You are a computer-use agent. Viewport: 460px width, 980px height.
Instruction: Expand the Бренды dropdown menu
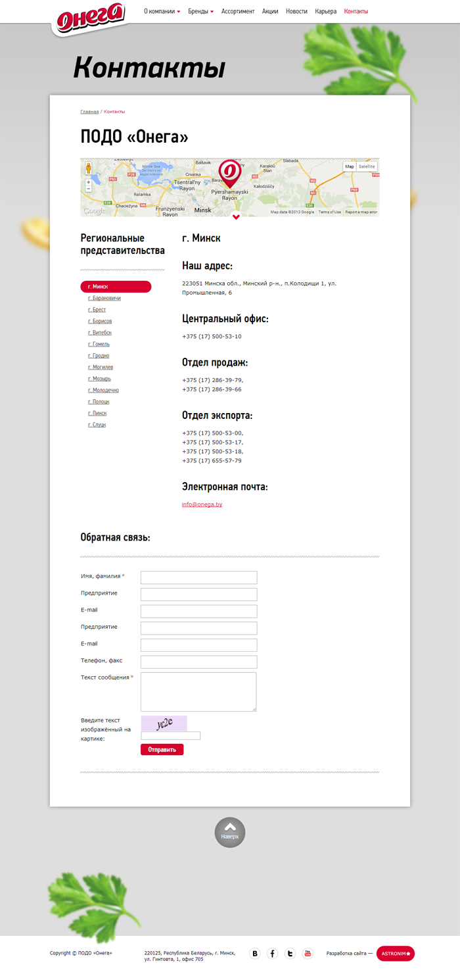click(200, 11)
